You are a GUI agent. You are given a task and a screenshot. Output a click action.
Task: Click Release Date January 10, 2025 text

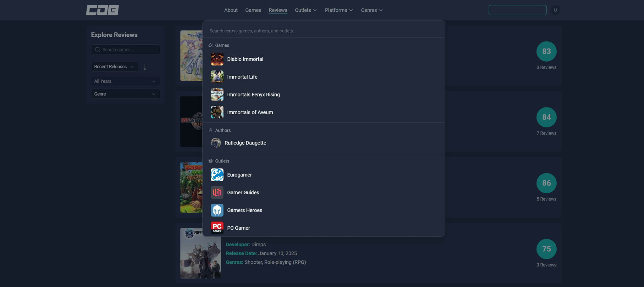[261, 253]
